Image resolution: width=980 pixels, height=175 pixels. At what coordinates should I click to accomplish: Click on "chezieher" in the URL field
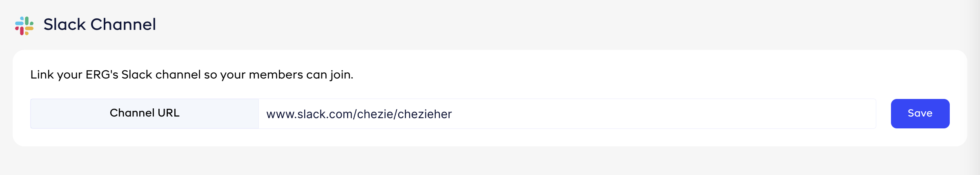425,114
